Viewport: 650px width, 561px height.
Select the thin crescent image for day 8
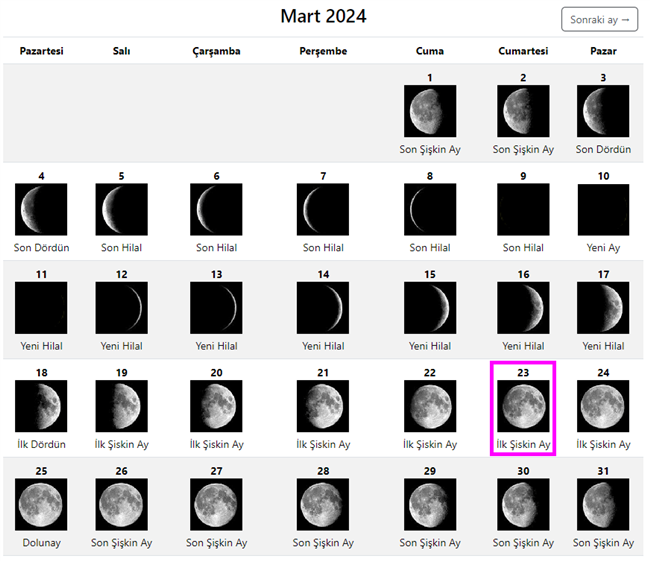tap(430, 209)
